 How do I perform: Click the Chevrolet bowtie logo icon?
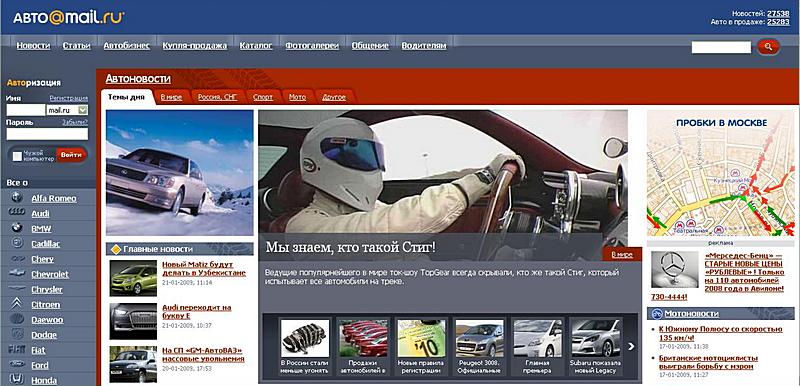point(17,273)
